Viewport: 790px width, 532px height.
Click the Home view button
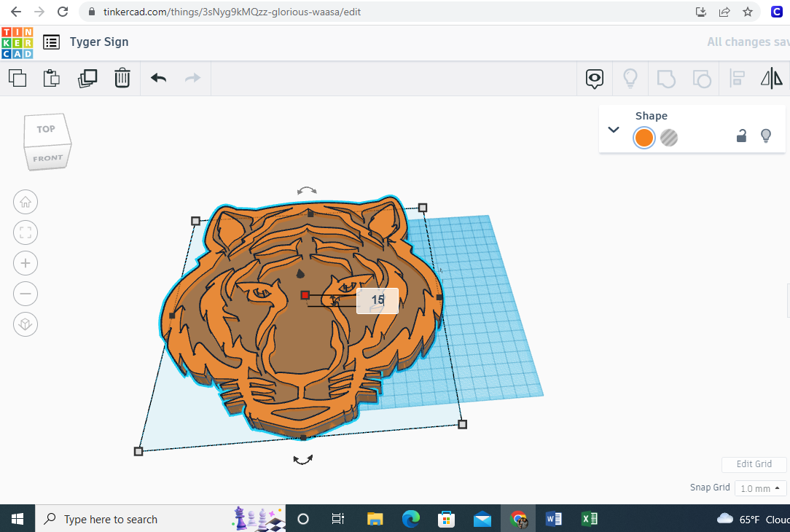click(x=26, y=202)
